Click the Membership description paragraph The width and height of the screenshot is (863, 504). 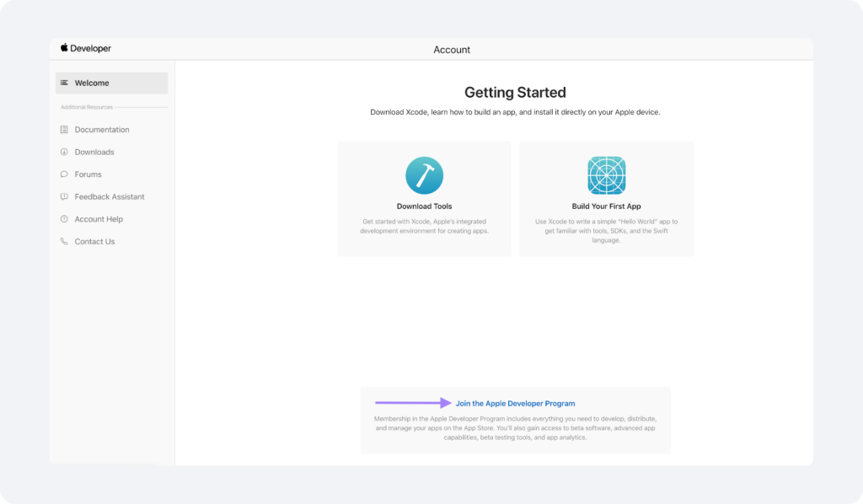click(515, 428)
